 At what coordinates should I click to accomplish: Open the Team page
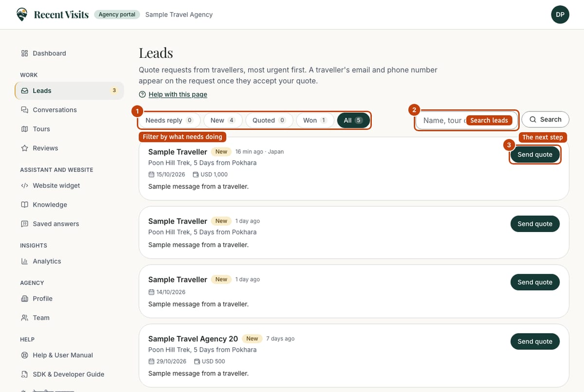69,318
